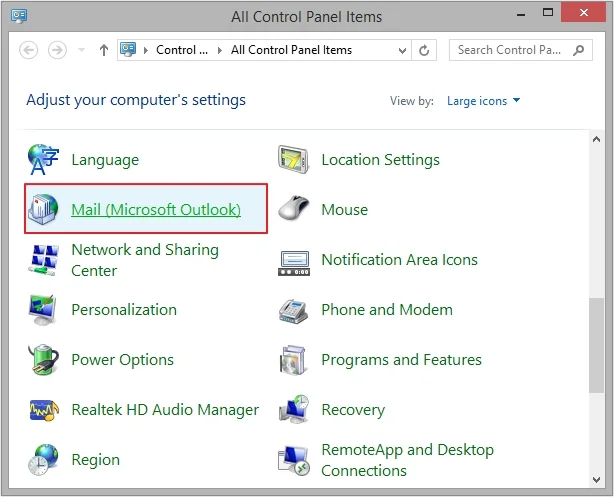Open the Network and Sharing Center icon
This screenshot has height=497, width=614.
(43, 260)
